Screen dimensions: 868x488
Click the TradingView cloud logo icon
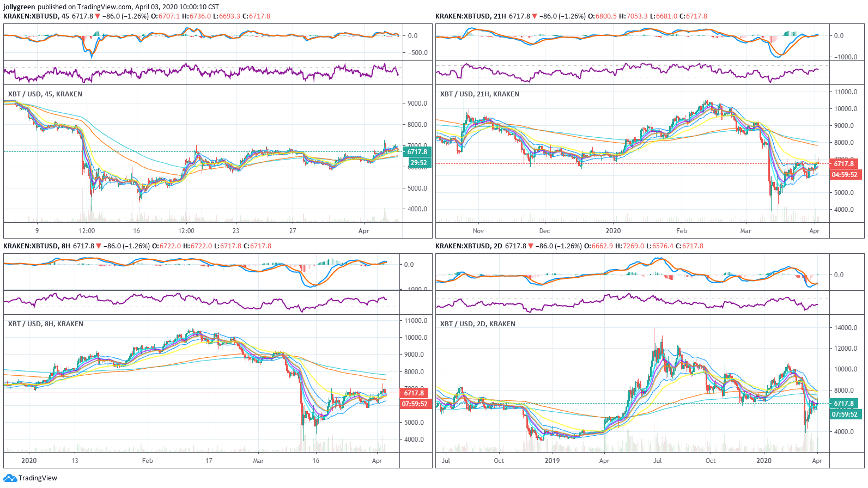(x=10, y=478)
